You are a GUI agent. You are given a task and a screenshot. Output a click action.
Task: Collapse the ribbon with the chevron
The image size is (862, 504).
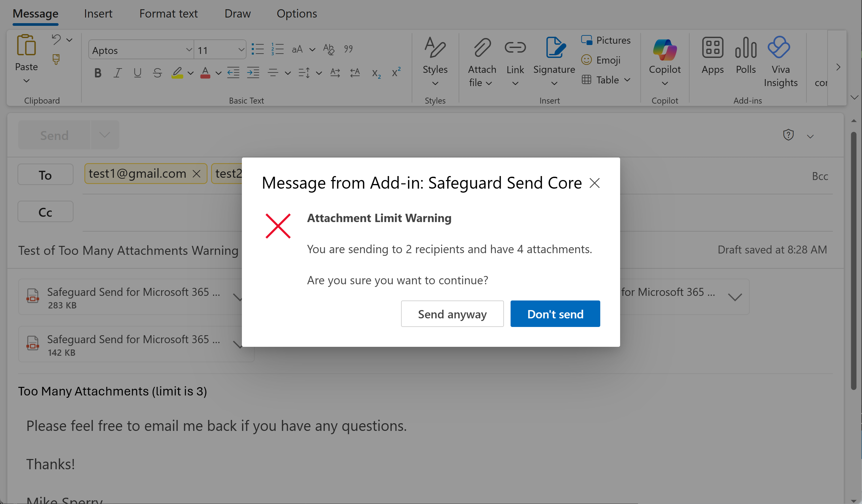tap(854, 97)
